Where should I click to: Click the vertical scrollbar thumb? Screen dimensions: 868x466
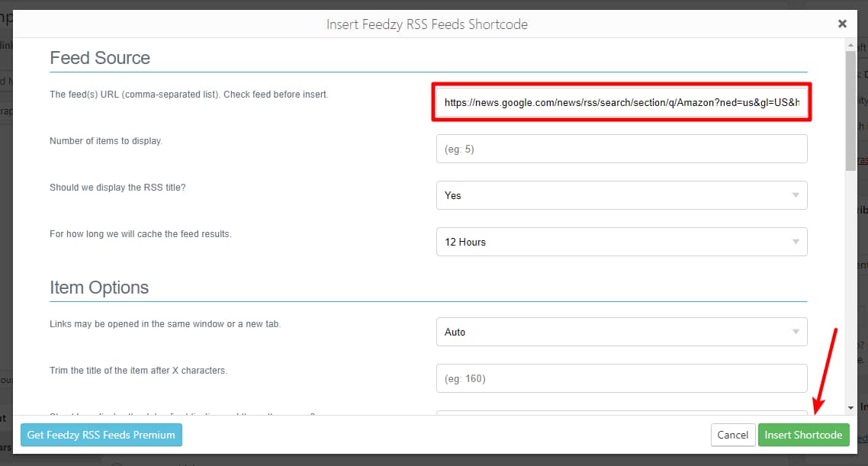(851, 111)
